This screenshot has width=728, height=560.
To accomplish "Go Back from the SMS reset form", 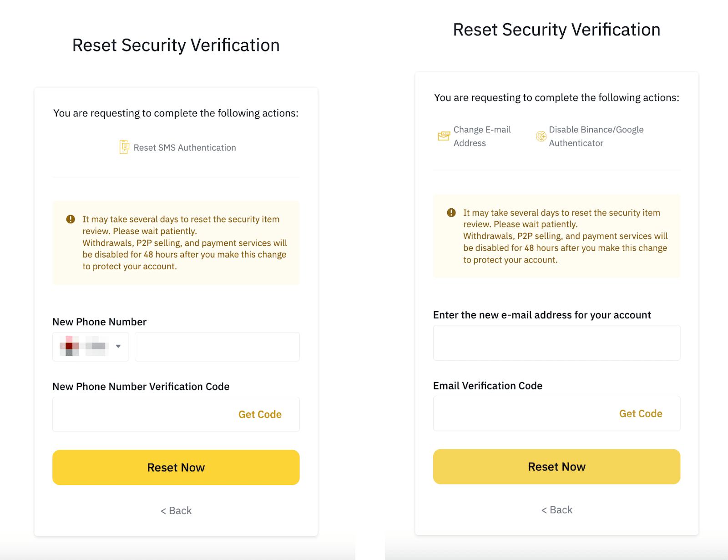I will tap(176, 510).
